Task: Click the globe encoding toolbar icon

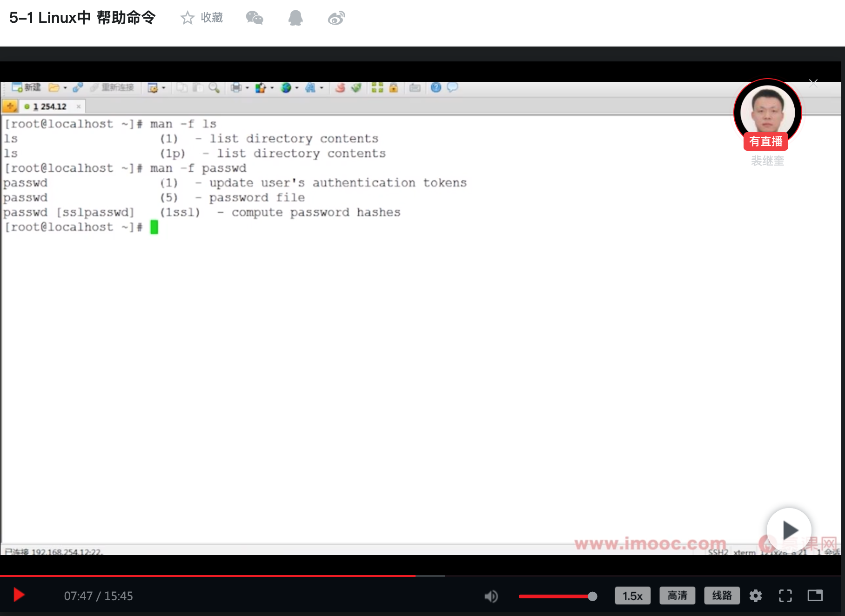Action: [x=286, y=87]
